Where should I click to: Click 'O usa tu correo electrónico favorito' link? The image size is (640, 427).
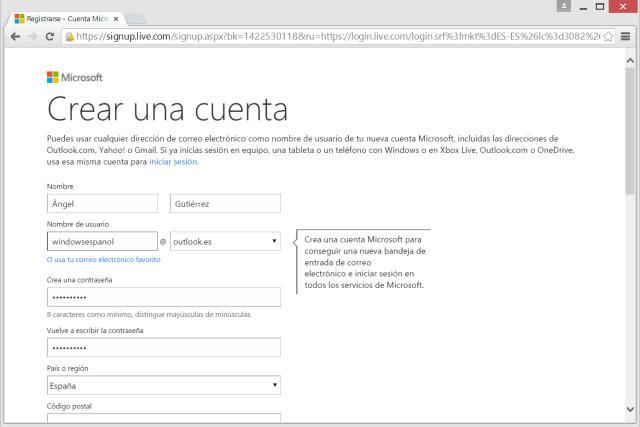click(104, 260)
